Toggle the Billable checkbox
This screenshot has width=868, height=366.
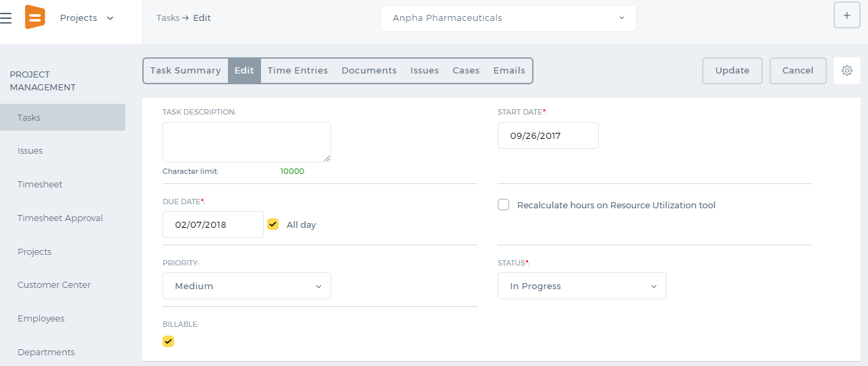(x=169, y=342)
